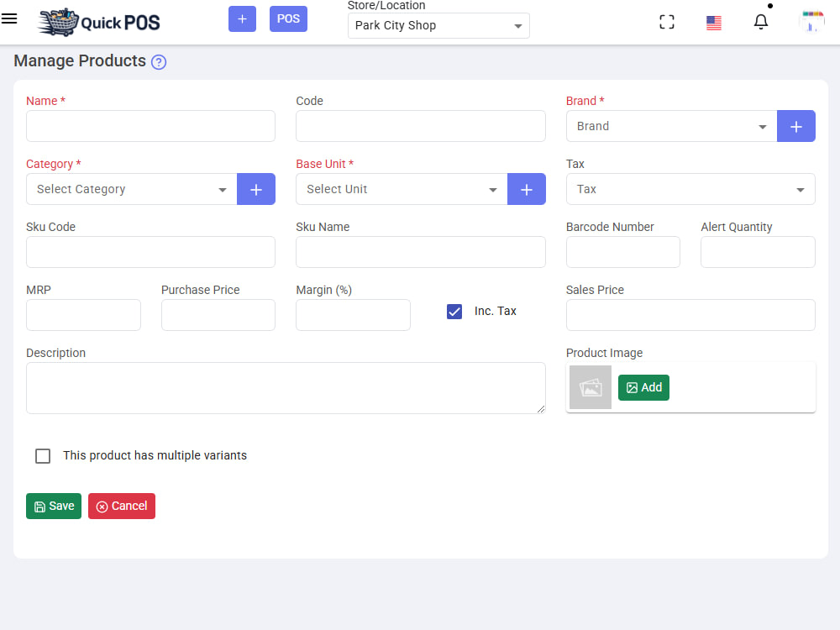The image size is (840, 630).
Task: Click the Manage Products help icon
Action: pyautogui.click(x=159, y=62)
